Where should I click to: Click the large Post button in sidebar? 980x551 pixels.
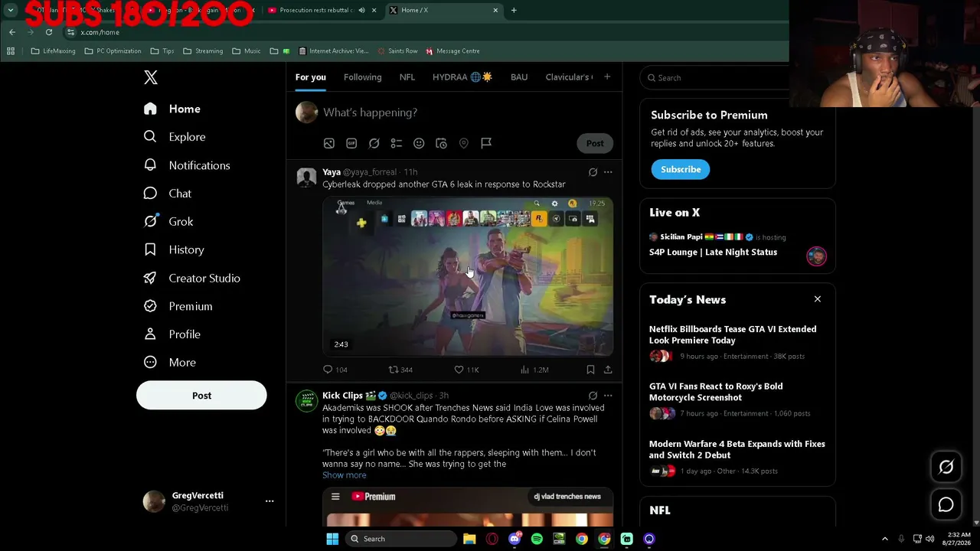201,396
